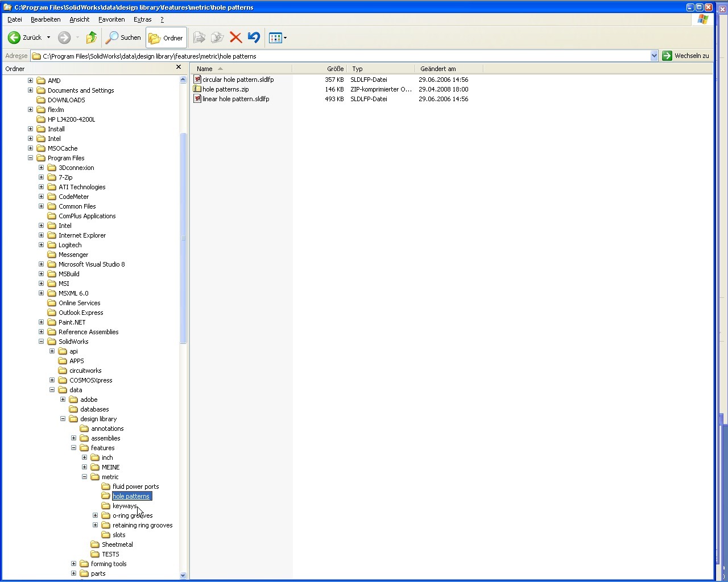Screen dimensions: 728x582
Task: Click the Outlook Express folder icon
Action: (52, 313)
